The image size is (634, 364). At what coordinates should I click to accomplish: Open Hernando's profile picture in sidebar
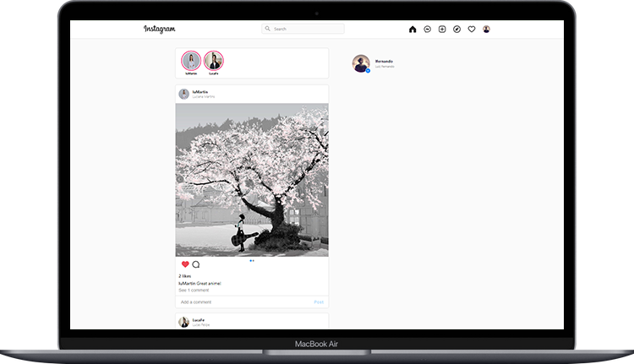(361, 63)
